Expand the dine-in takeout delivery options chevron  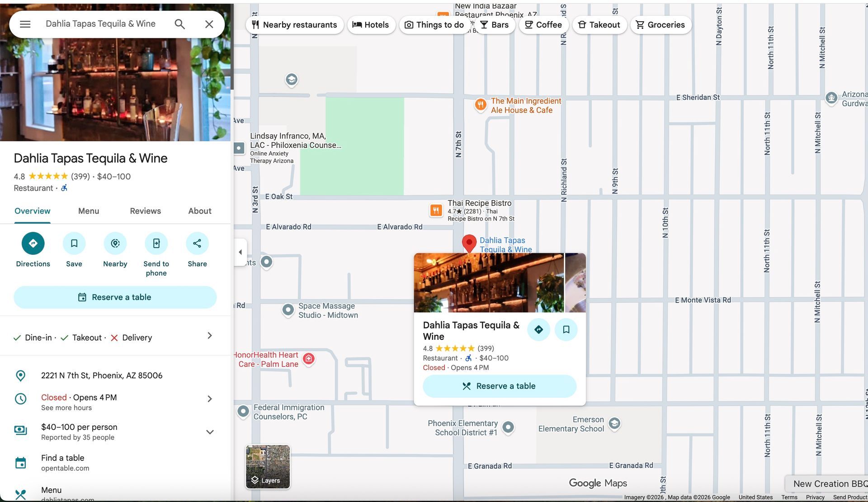click(x=209, y=336)
